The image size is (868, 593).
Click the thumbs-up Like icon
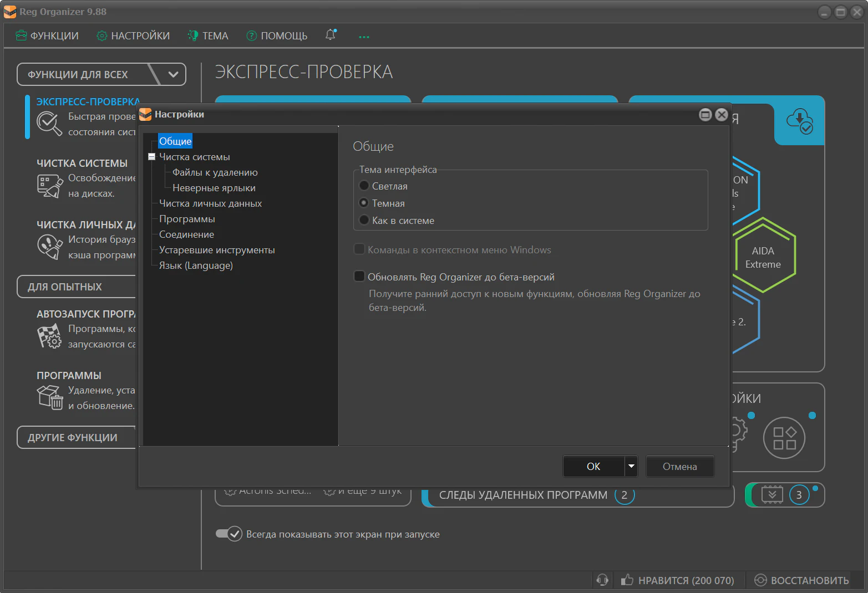point(627,580)
